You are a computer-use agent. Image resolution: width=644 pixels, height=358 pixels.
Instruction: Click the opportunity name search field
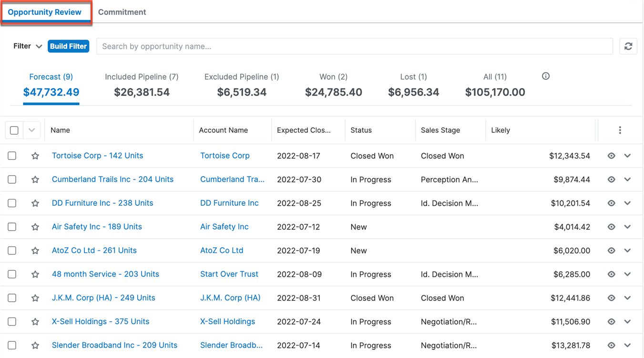354,46
